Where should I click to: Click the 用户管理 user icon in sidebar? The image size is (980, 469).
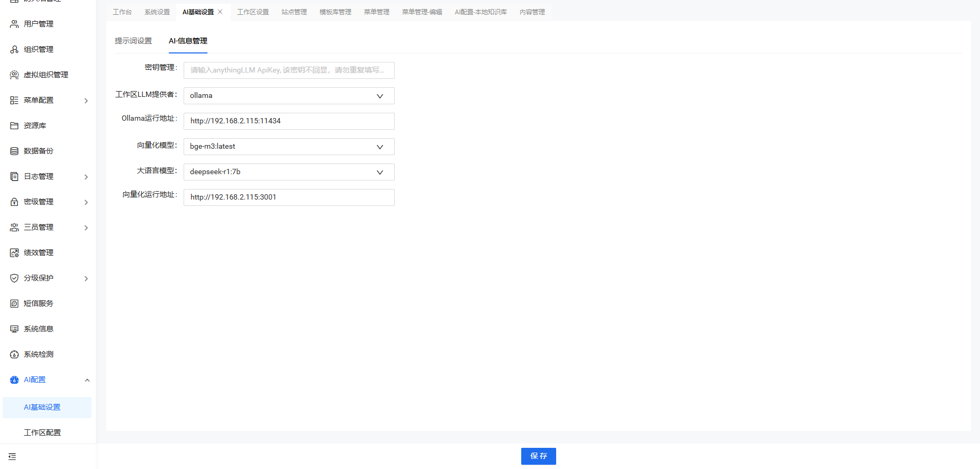tap(14, 24)
